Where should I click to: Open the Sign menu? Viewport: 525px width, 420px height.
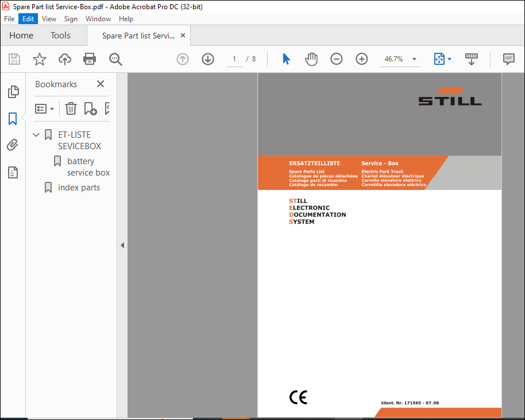click(71, 19)
